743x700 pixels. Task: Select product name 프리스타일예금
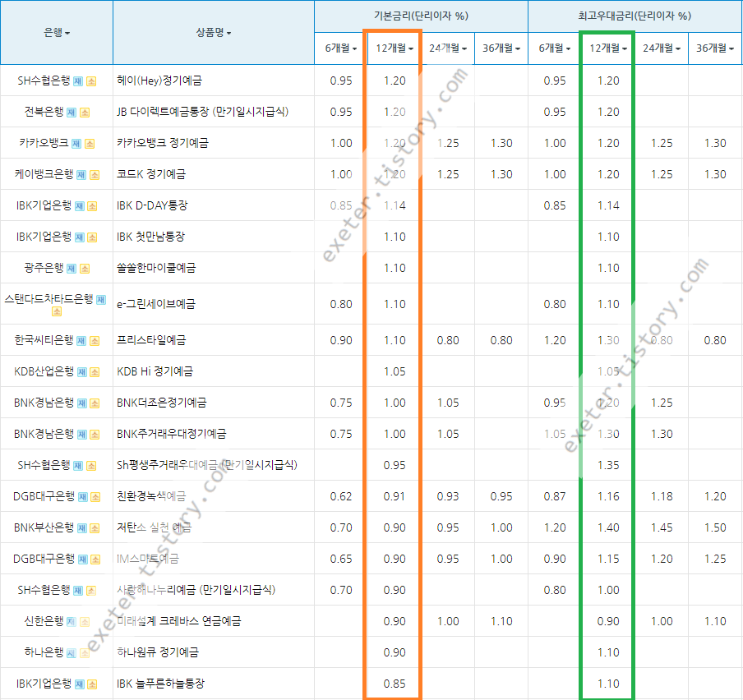(x=151, y=340)
